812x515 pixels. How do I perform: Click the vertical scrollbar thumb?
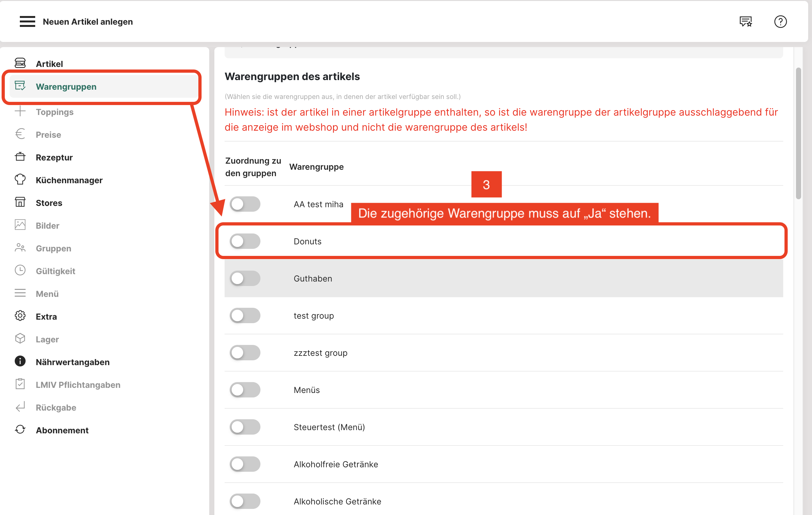tap(798, 133)
